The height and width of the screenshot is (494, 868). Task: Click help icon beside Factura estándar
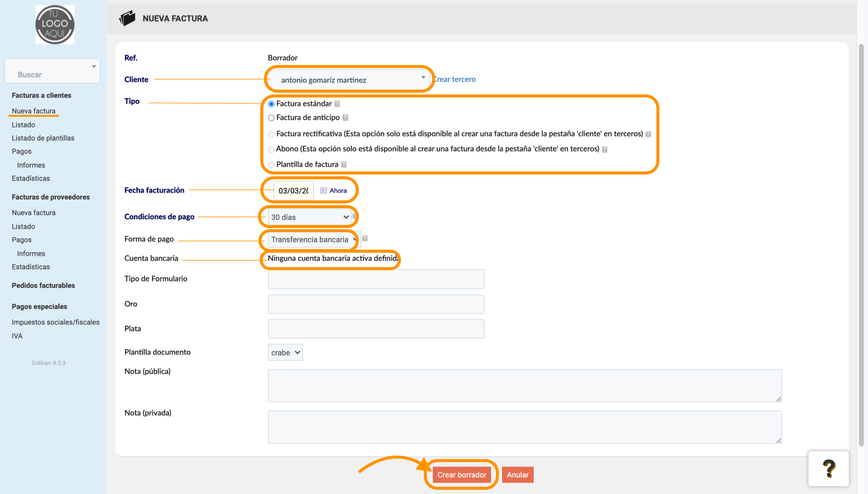[337, 104]
